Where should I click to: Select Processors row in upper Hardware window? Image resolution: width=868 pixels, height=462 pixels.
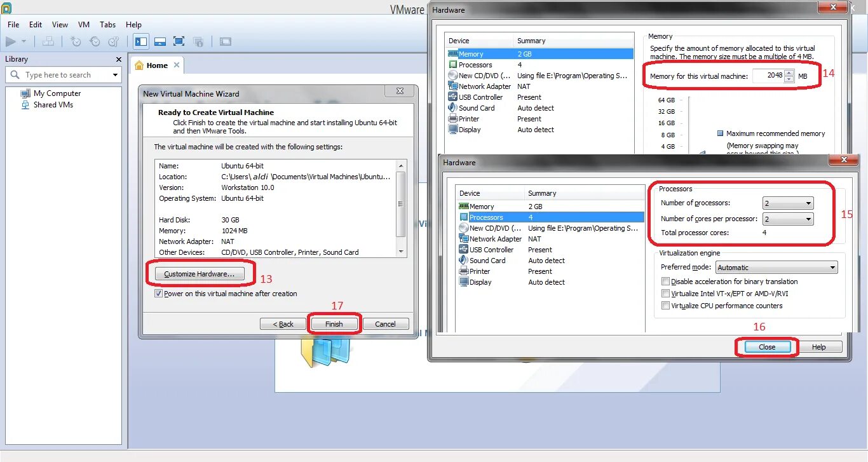(x=539, y=65)
